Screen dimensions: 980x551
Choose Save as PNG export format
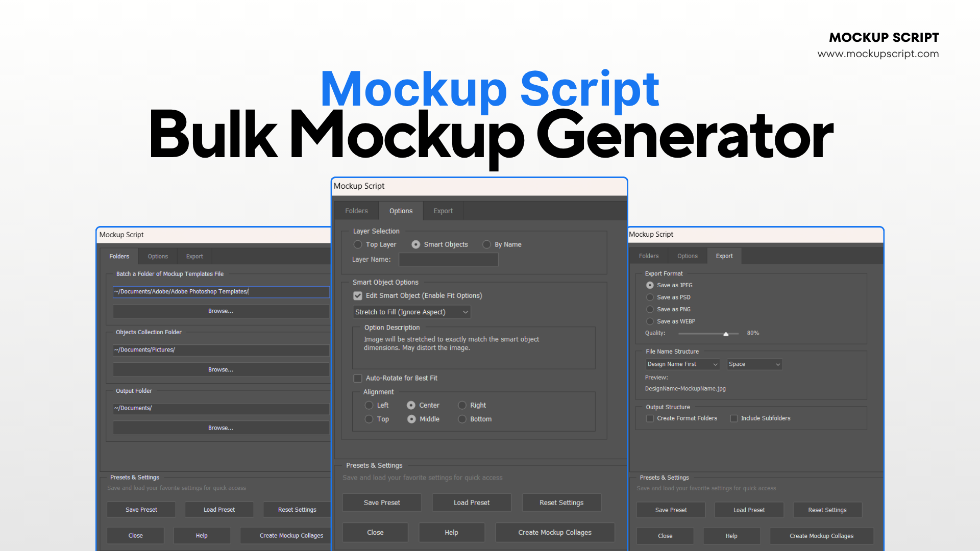tap(650, 309)
